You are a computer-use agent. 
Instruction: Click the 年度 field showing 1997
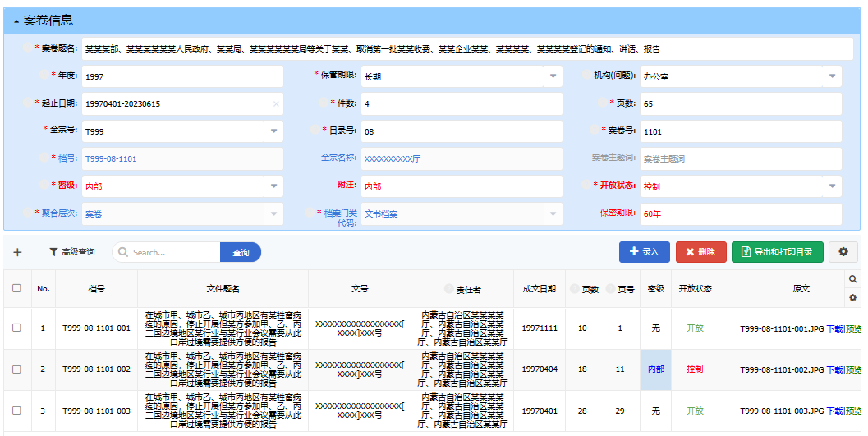pos(182,76)
